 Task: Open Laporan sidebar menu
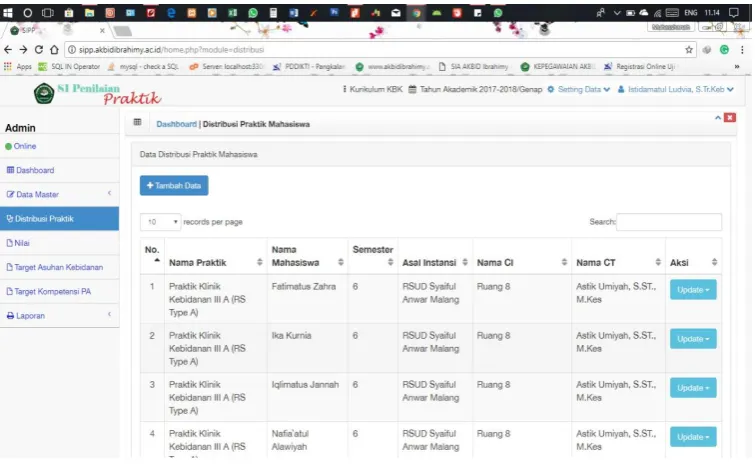tap(59, 316)
